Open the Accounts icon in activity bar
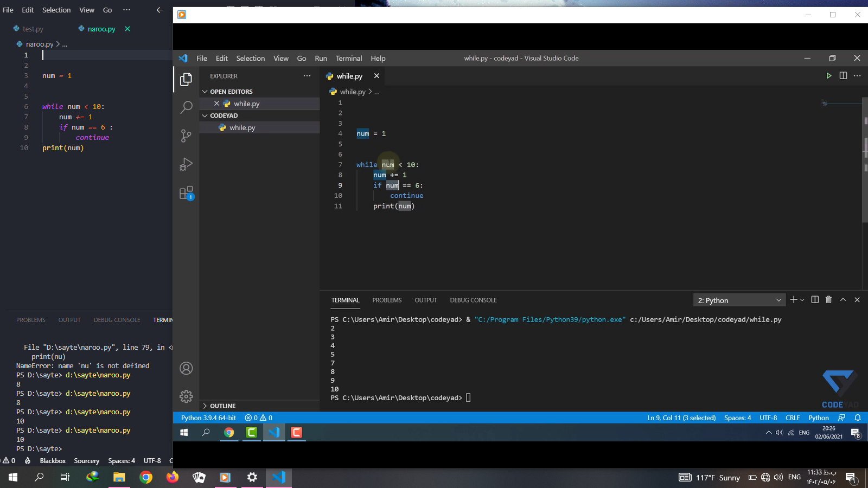The image size is (868, 488). click(x=186, y=369)
